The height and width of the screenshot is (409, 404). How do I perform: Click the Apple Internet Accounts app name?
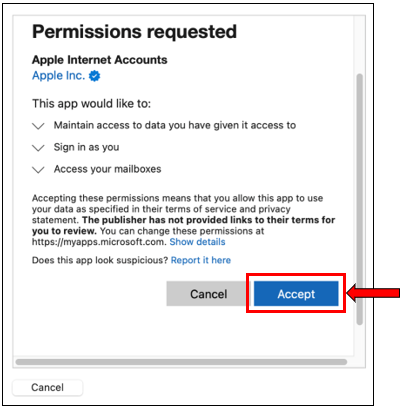coord(100,60)
